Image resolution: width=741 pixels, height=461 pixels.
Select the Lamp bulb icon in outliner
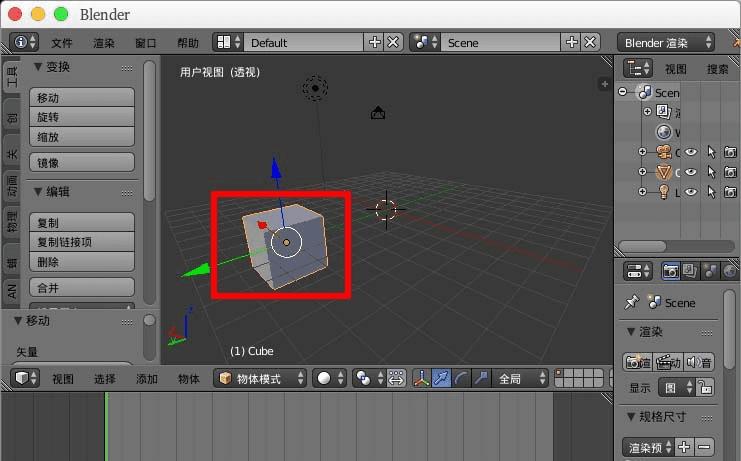(664, 192)
